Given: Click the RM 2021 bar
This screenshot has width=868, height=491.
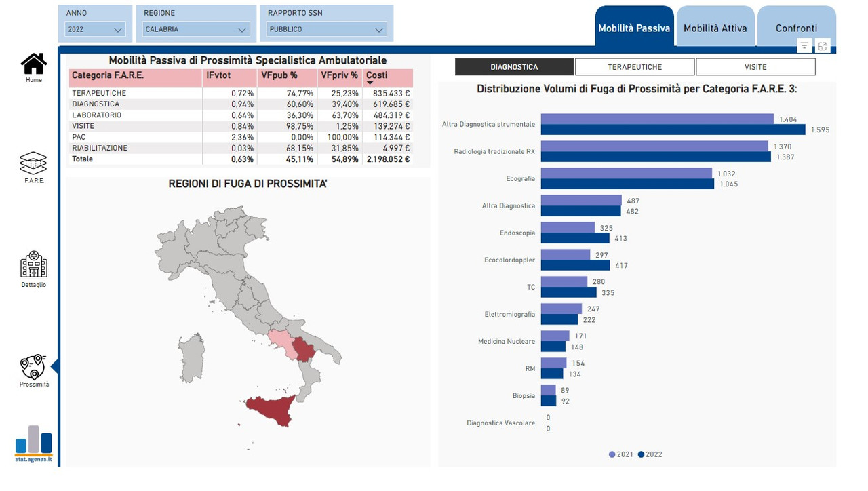Looking at the screenshot, I should click(x=553, y=363).
